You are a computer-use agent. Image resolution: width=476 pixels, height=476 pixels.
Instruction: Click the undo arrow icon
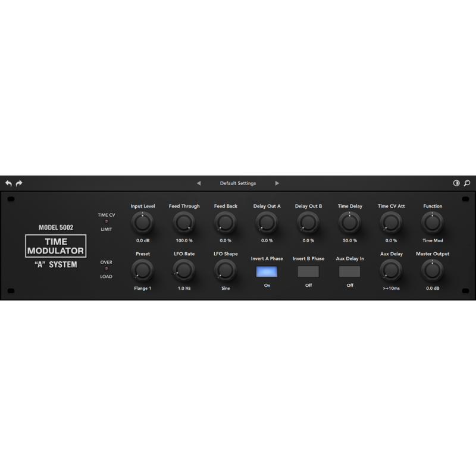(x=11, y=183)
